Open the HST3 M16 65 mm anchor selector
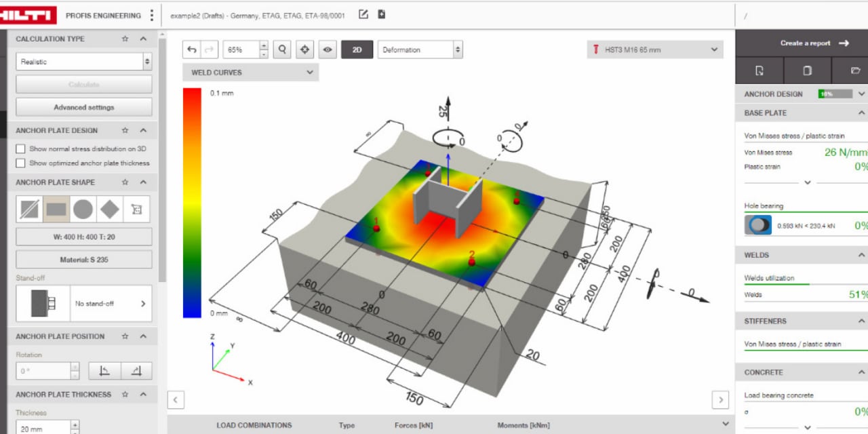This screenshot has height=434, width=868. [x=654, y=49]
